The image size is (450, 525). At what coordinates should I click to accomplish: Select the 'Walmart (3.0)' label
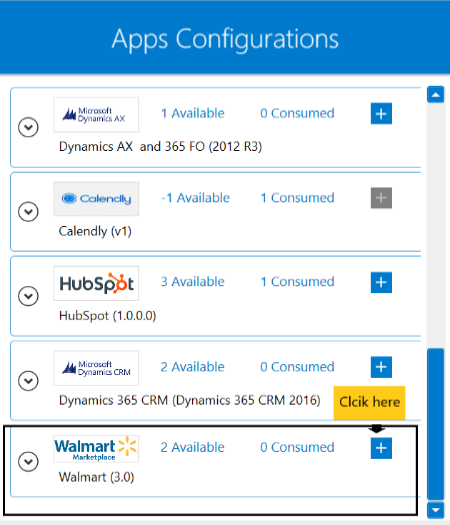point(96,477)
